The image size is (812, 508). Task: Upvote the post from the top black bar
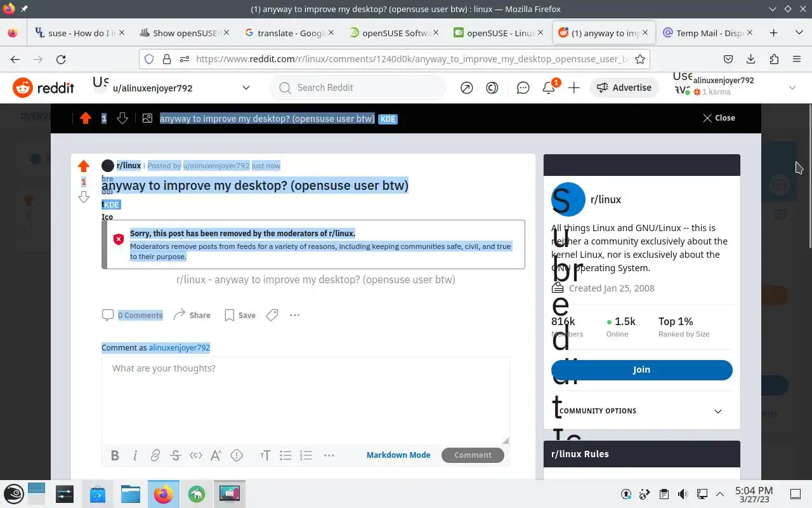(x=86, y=118)
